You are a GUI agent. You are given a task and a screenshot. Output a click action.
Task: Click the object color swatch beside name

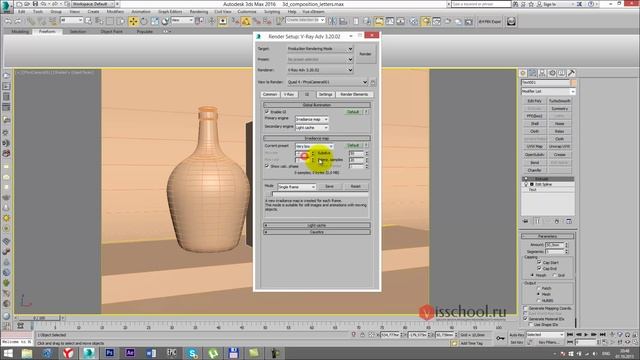573,82
